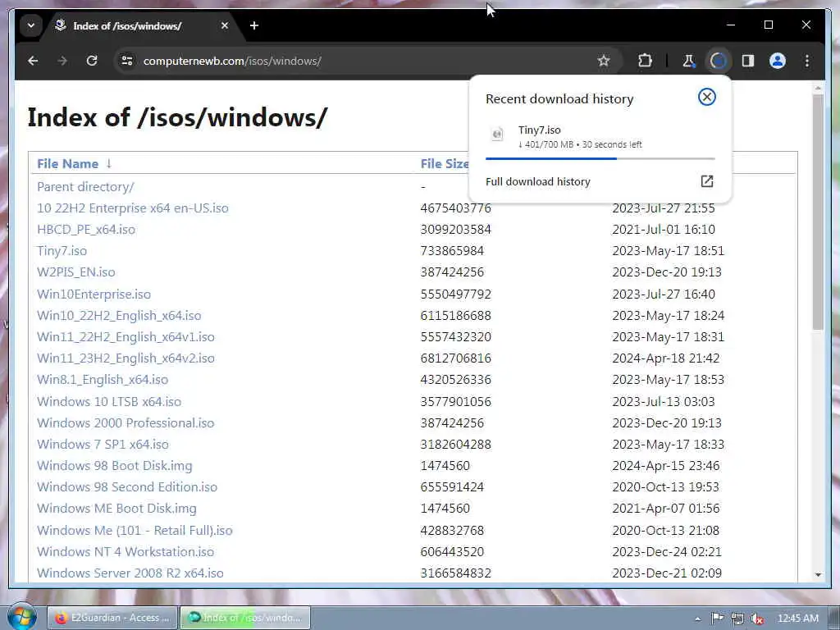Open the side panel icon
Viewport: 840px width, 630px height.
pos(748,61)
